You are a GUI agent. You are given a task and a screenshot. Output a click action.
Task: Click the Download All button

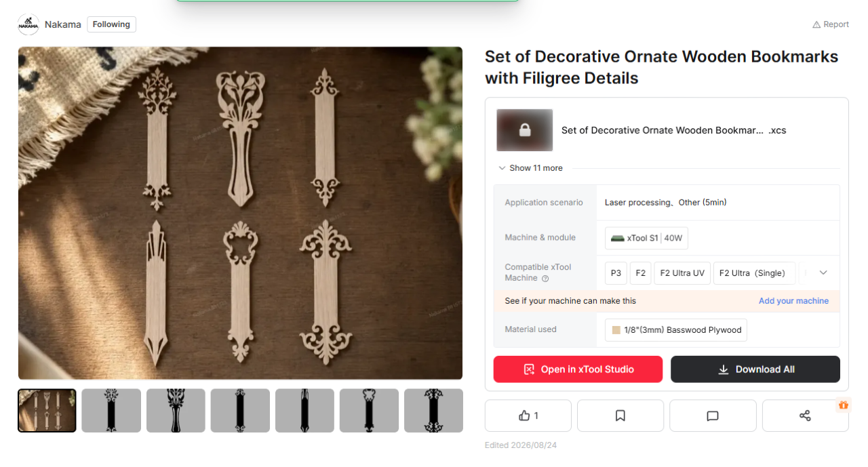(x=755, y=369)
